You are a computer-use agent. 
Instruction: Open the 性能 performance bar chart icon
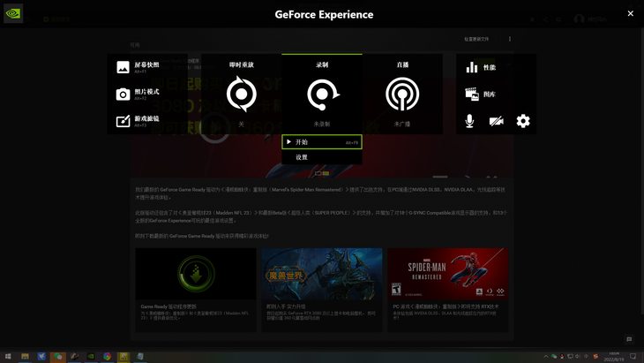[x=472, y=67]
